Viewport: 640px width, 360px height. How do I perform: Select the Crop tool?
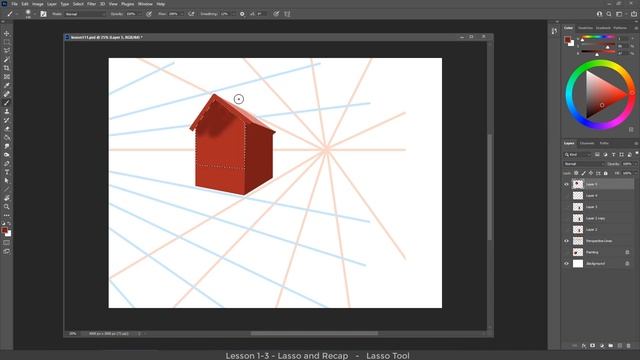(x=7, y=68)
